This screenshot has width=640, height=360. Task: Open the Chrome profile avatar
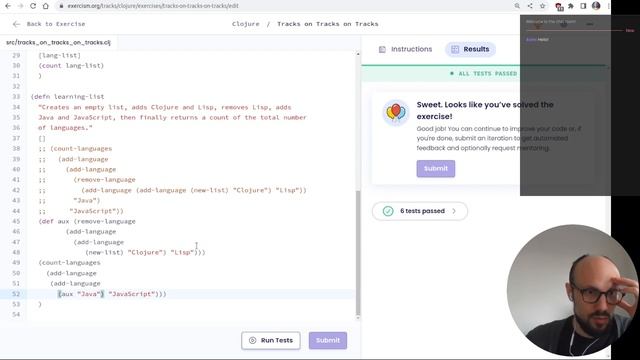point(596,6)
